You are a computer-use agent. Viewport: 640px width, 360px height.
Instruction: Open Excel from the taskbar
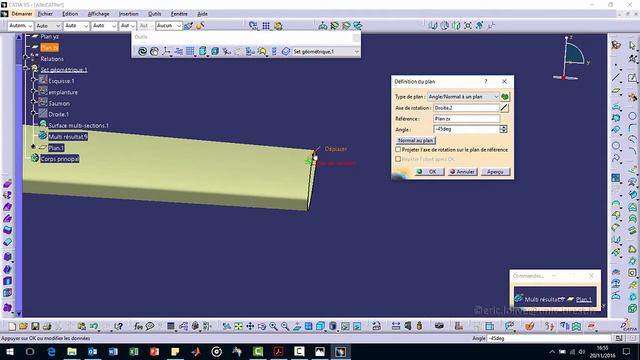133,351
